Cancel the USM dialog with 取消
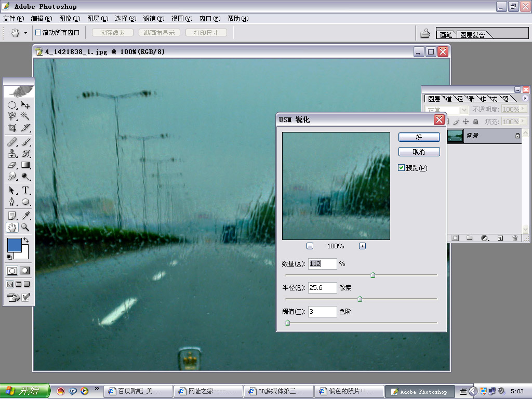This screenshot has height=399, width=532. (419, 152)
